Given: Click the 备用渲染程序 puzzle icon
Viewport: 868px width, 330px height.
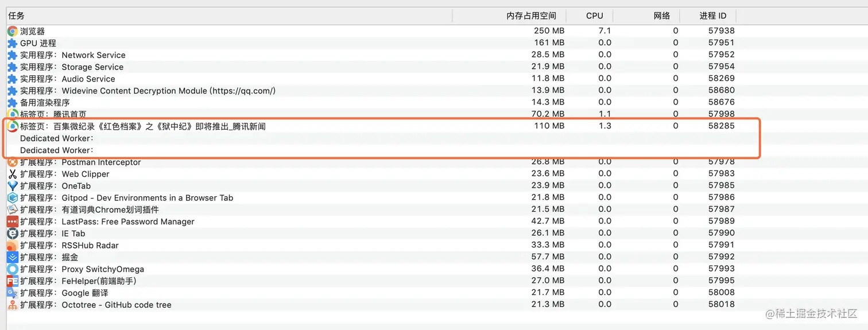Looking at the screenshot, I should tap(12, 103).
